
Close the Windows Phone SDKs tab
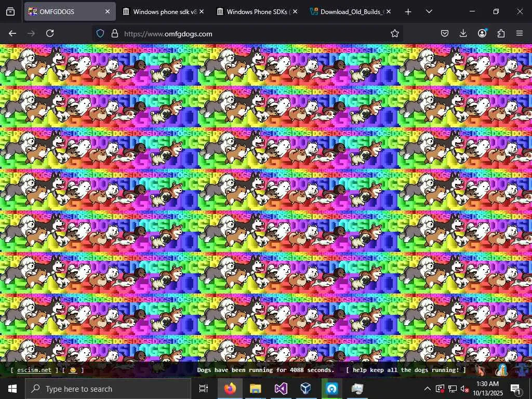[x=295, y=11]
